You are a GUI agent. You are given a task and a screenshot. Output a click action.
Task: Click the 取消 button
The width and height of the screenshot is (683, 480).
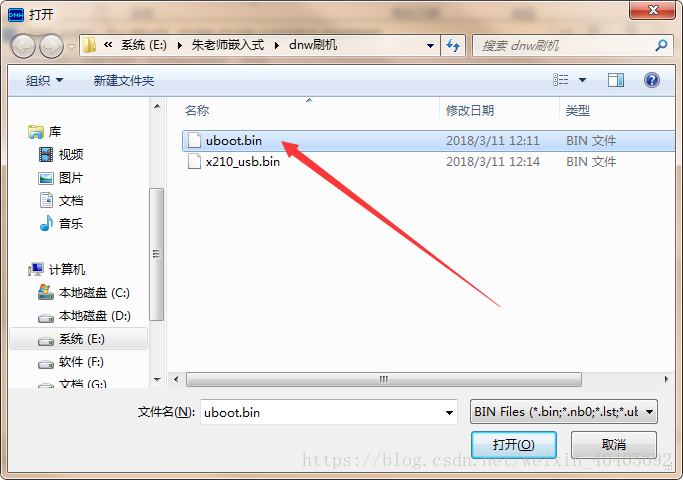(x=614, y=445)
